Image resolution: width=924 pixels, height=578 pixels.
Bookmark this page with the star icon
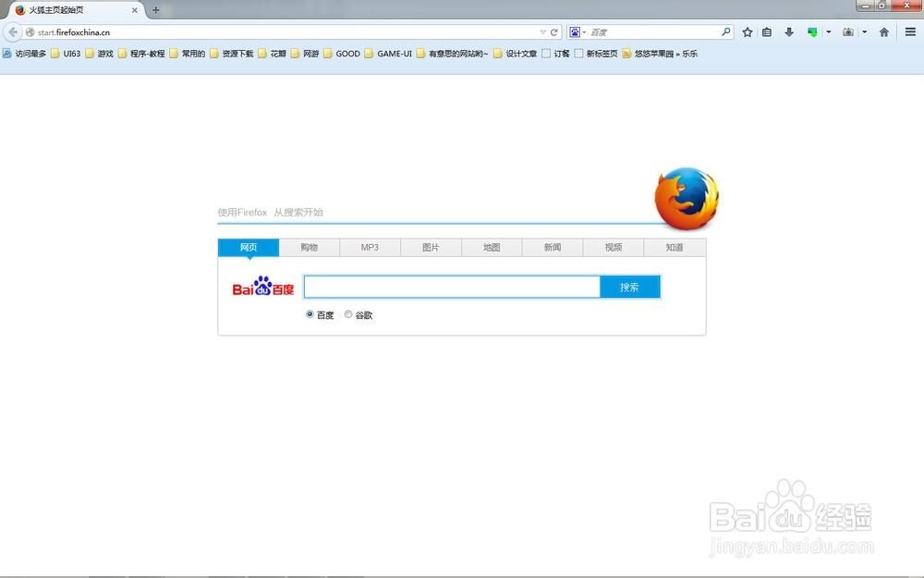(748, 32)
